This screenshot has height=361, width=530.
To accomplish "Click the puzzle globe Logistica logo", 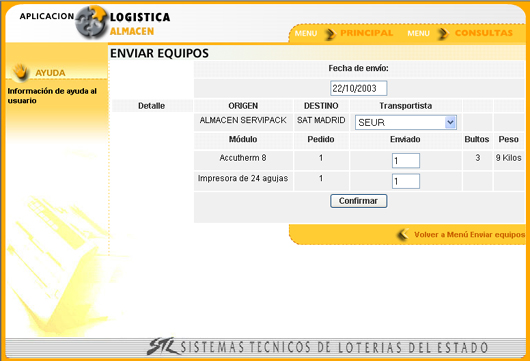I will point(91,22).
